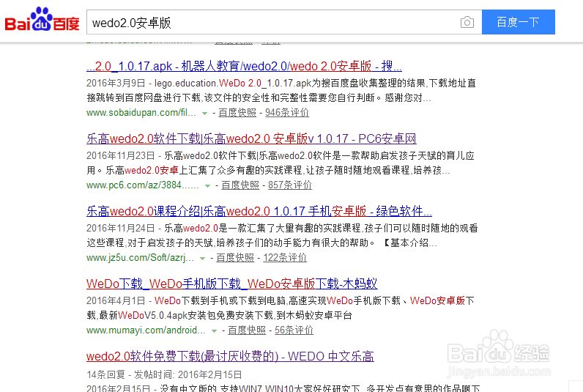Expand dropdown arrow next to www.mumayi.com
Image resolution: width=583 pixels, height=392 pixels.
[x=214, y=330]
